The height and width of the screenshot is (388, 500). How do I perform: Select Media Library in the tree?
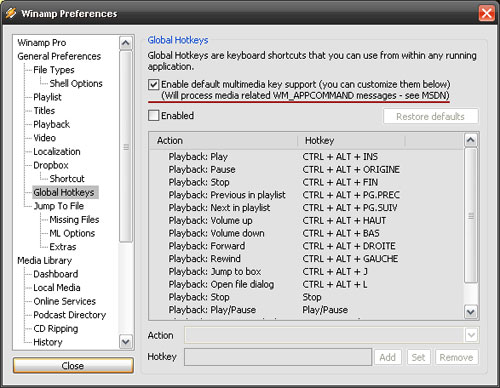(45, 261)
